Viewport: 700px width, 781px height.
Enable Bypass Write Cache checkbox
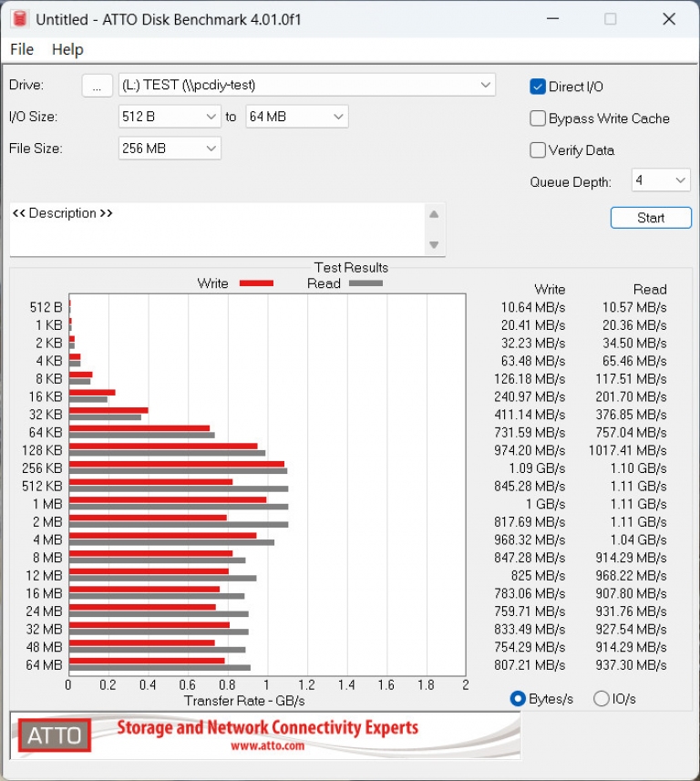point(537,118)
